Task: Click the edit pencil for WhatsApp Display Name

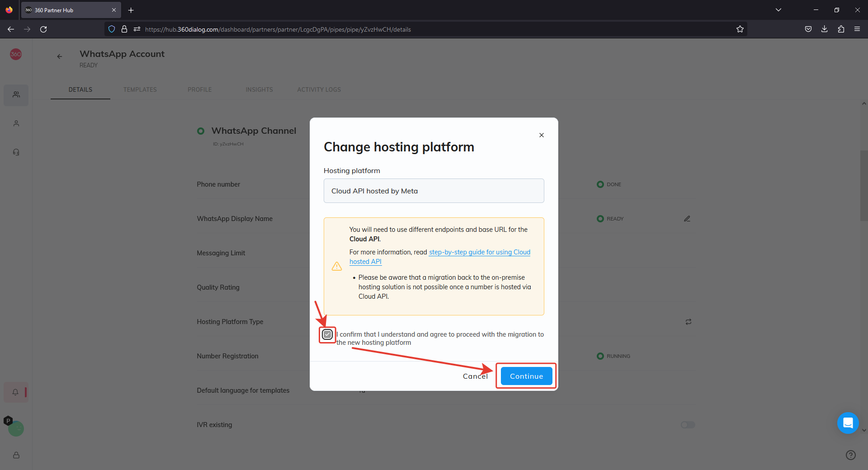Action: click(x=687, y=219)
